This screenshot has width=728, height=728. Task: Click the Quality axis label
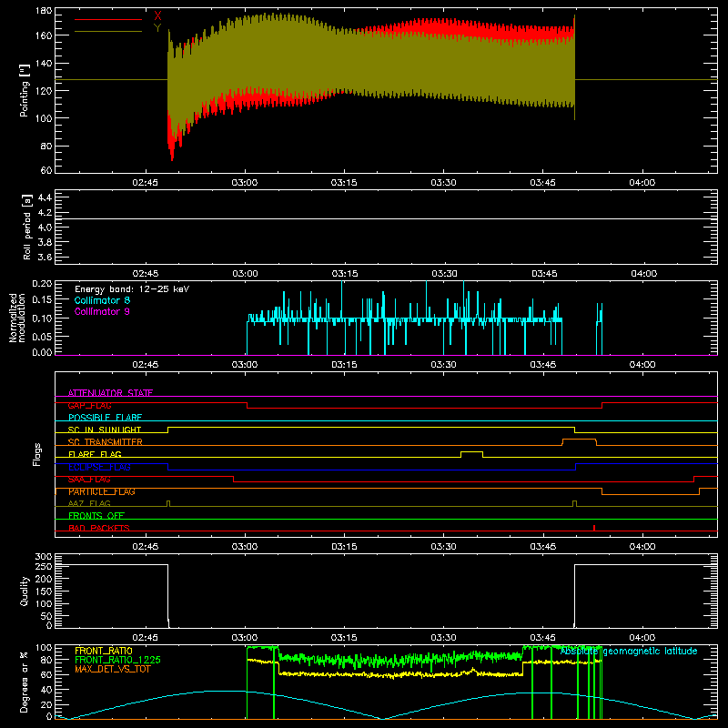pyautogui.click(x=24, y=591)
